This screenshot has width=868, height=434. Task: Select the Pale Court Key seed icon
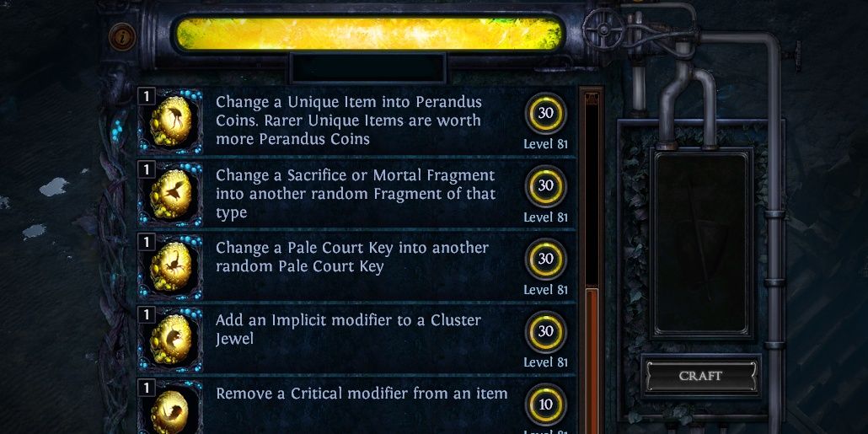tap(170, 266)
